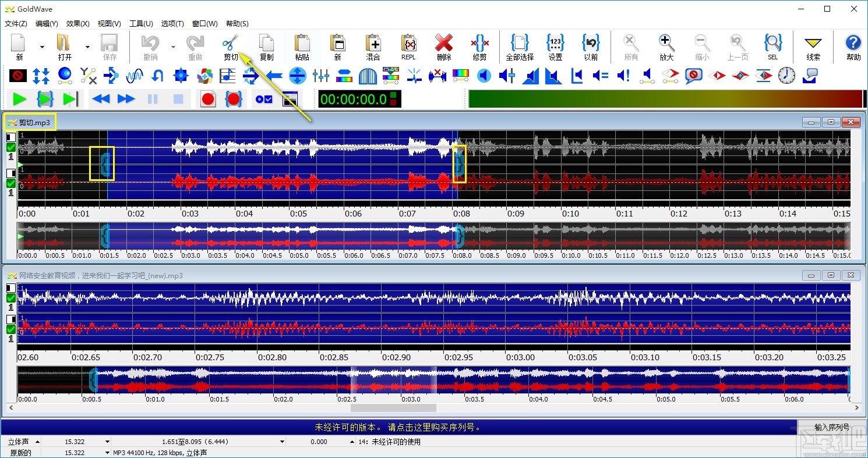The image size is (868, 458).
Task: Open the 选项(T) menu
Action: click(172, 24)
